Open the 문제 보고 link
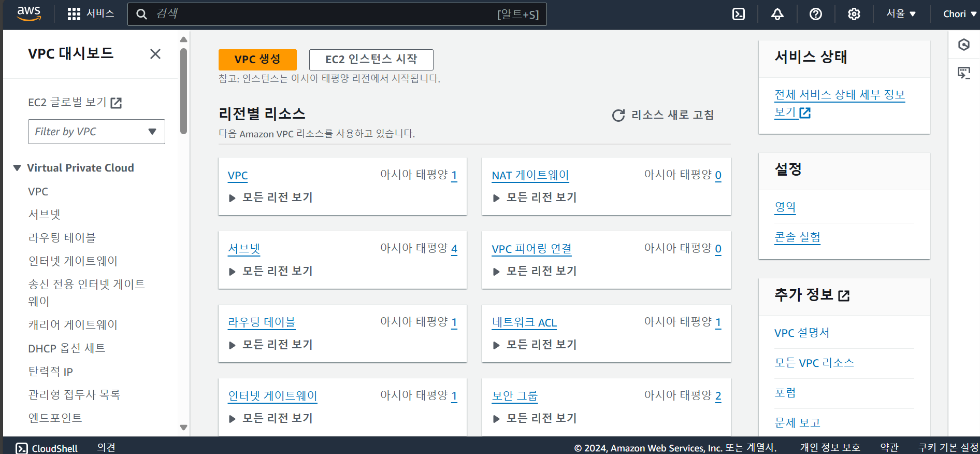980x454 pixels. 798,423
